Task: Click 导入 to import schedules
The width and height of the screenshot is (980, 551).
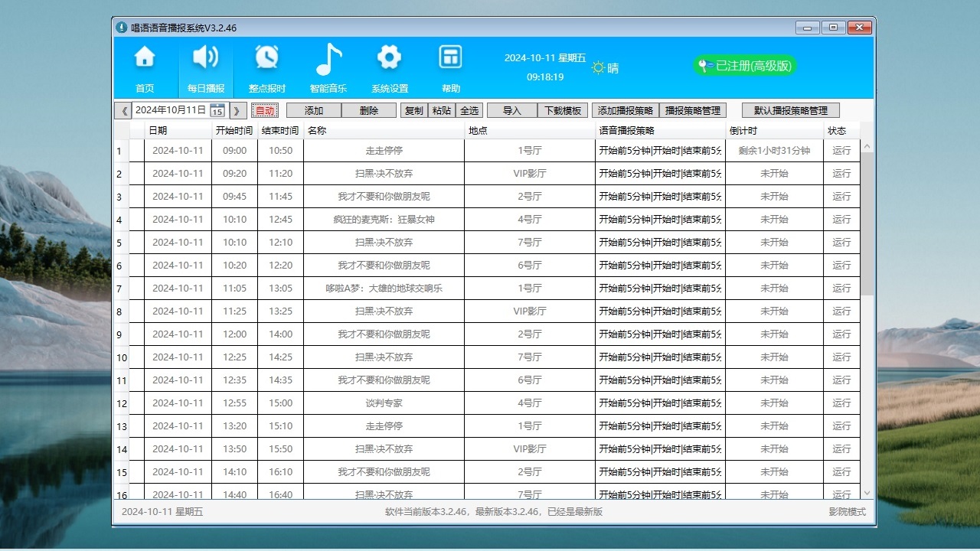Action: click(511, 109)
